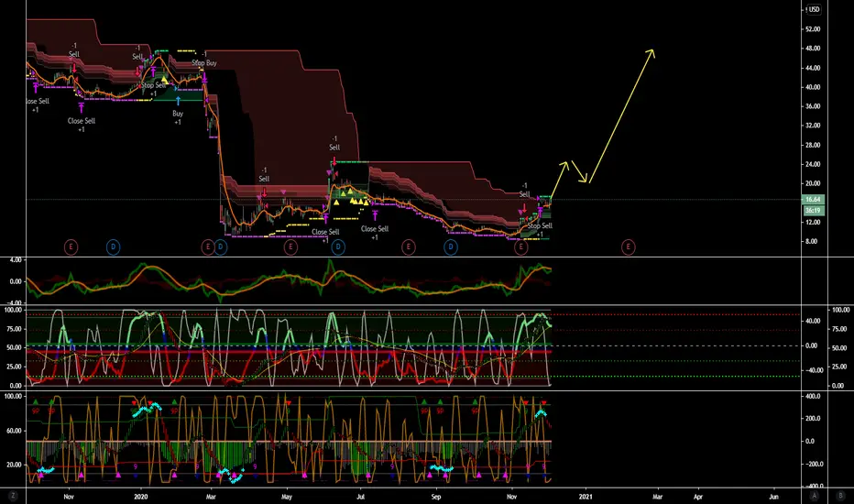Image resolution: width=854 pixels, height=504 pixels.
Task: Click the Stop Buy signal label
Action: (x=203, y=63)
